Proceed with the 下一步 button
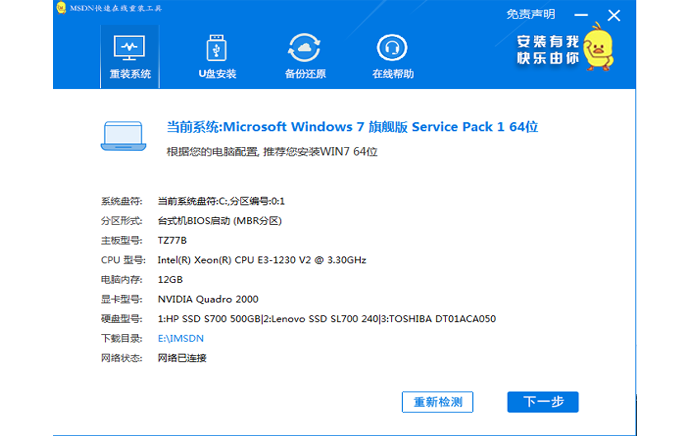Viewport: 690px width, 436px height. click(x=543, y=402)
